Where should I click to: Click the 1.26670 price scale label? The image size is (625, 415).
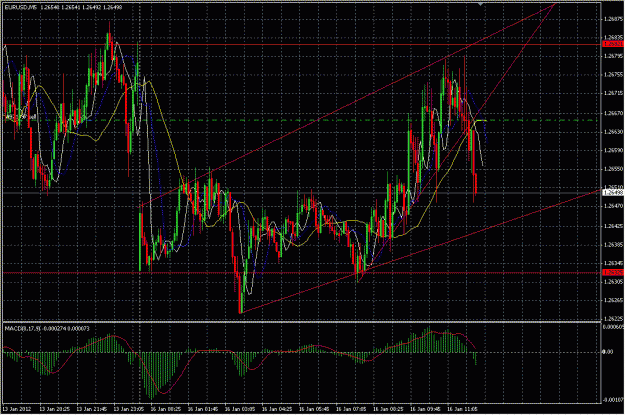click(613, 113)
